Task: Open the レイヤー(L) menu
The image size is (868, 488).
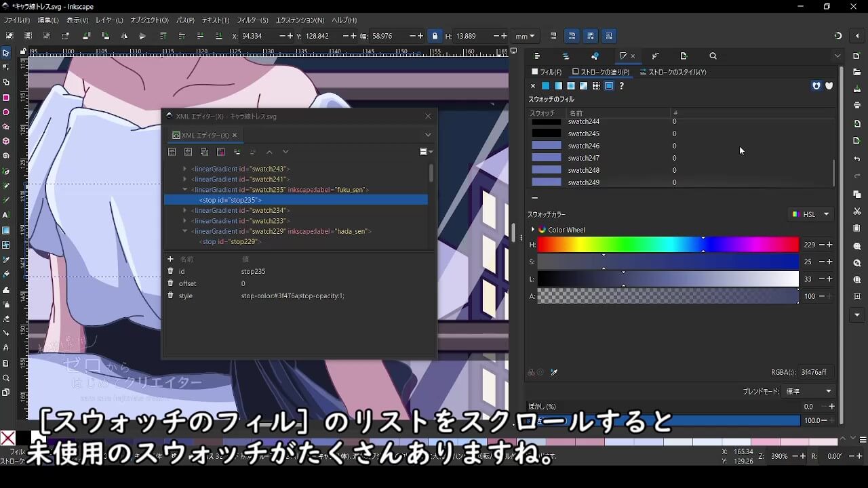Action: (109, 20)
